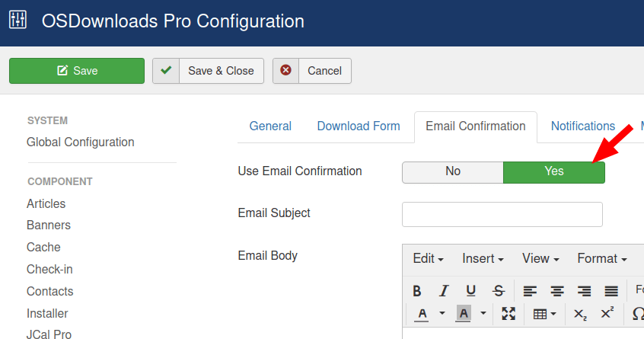Image resolution: width=644 pixels, height=339 pixels.
Task: Open Cache component settings
Action: (43, 248)
